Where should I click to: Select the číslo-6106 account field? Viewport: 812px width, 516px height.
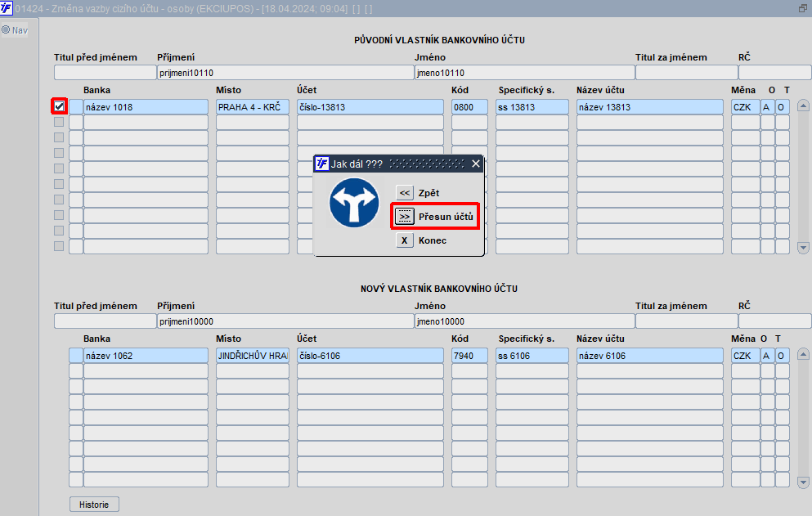click(370, 356)
